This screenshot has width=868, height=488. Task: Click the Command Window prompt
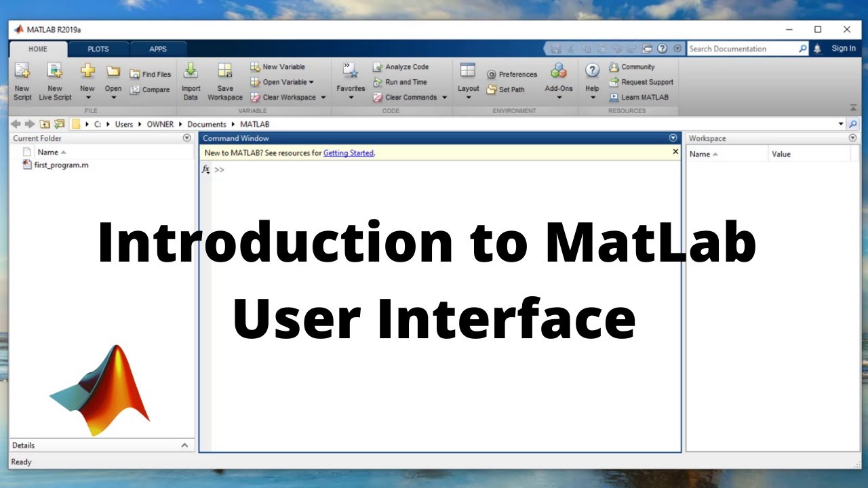click(219, 170)
